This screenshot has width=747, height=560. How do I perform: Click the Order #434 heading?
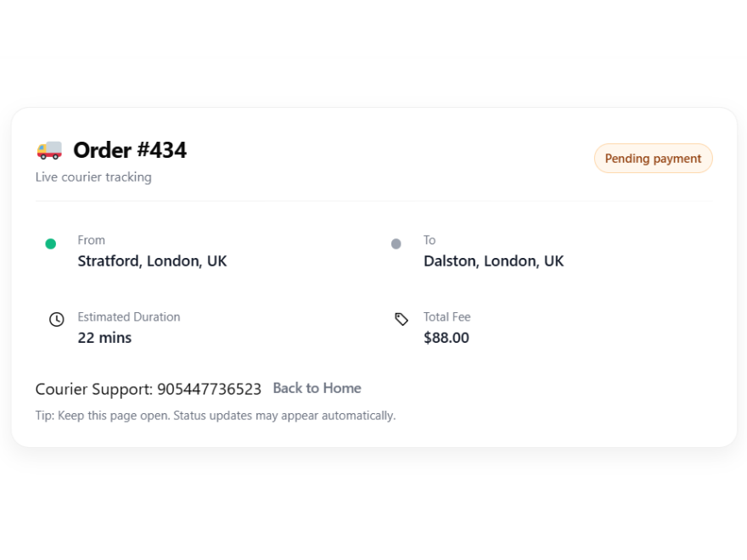click(130, 150)
